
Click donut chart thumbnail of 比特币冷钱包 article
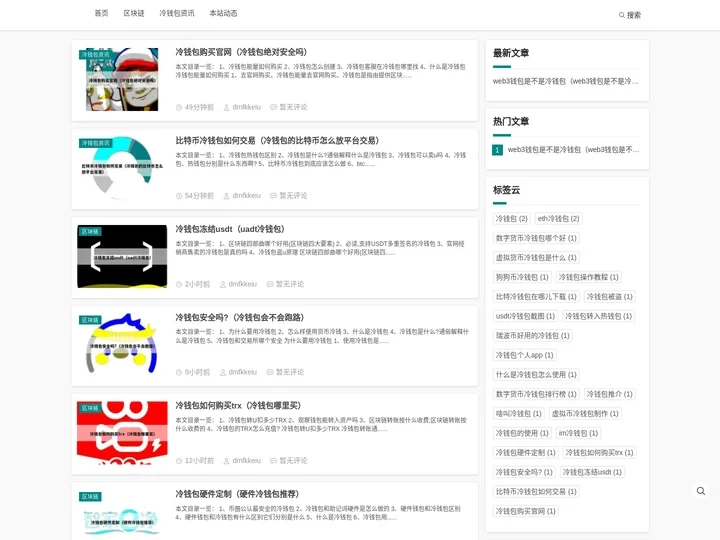122,168
